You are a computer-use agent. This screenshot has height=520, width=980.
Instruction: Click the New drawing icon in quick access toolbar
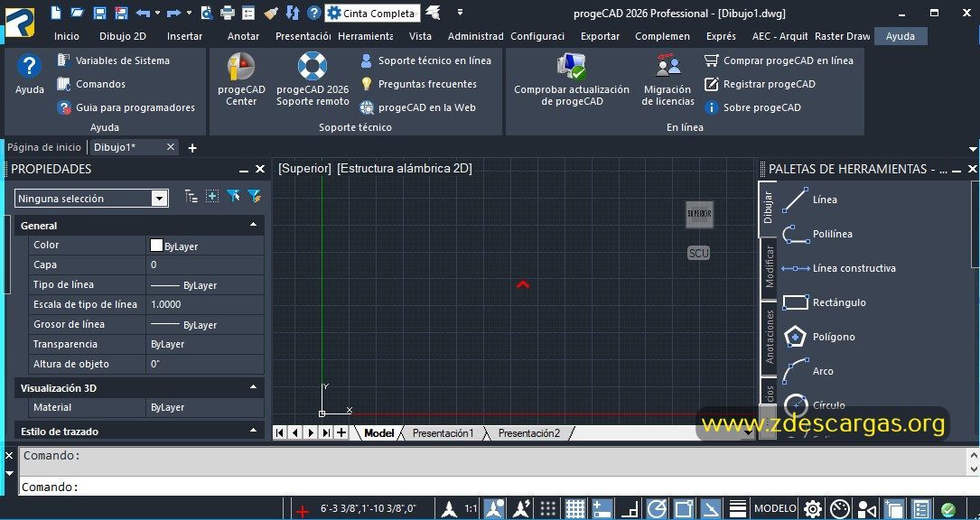pyautogui.click(x=56, y=13)
